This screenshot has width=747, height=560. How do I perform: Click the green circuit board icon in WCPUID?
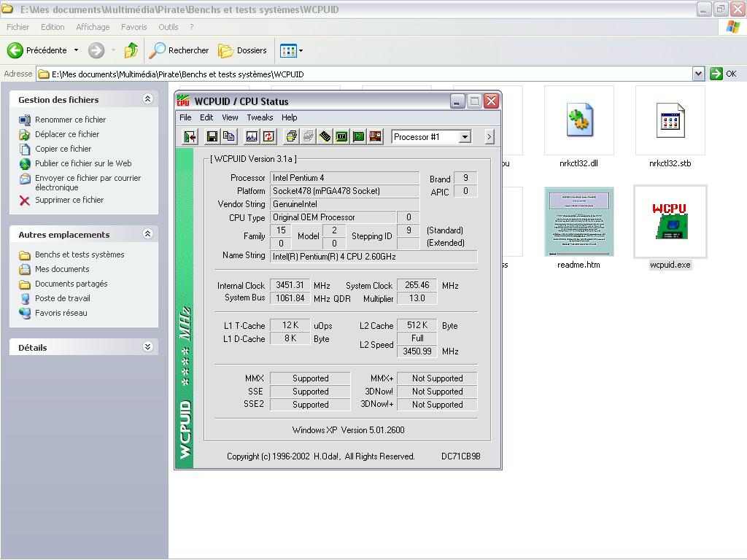(x=358, y=137)
